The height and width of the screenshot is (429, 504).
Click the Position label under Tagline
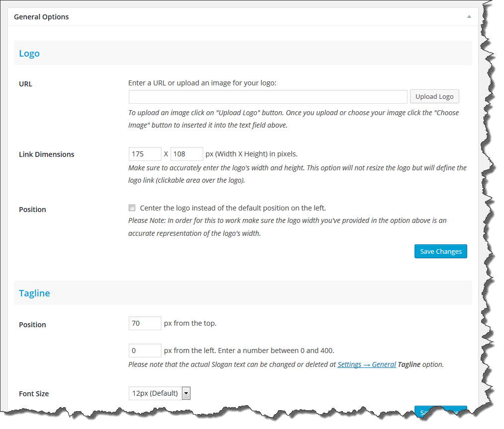pyautogui.click(x=32, y=325)
